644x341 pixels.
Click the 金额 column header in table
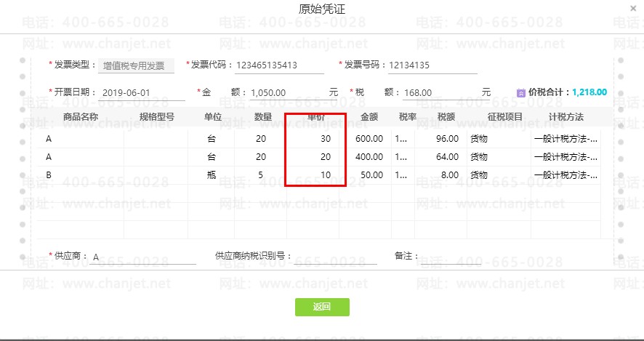pyautogui.click(x=369, y=117)
